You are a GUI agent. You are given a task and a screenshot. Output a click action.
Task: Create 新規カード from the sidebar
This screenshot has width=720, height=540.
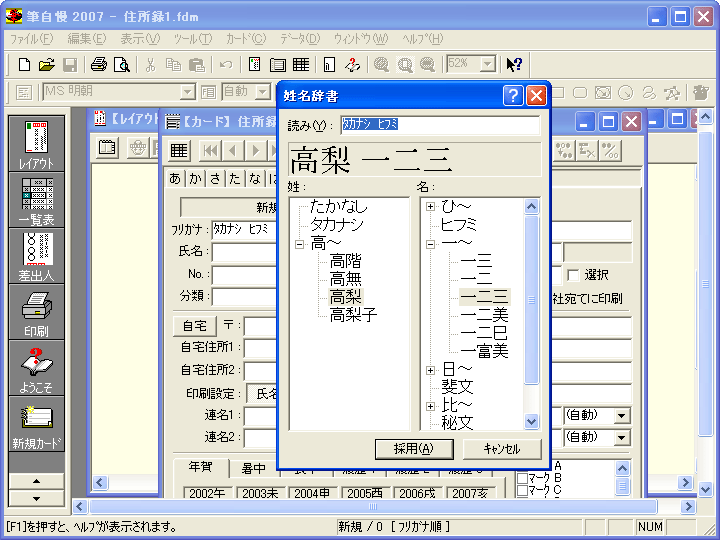point(36,424)
